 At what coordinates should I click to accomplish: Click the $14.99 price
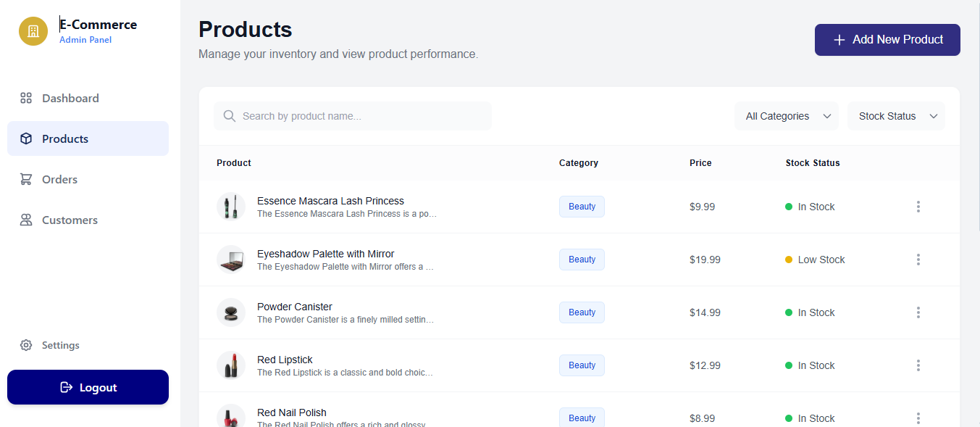[705, 312]
